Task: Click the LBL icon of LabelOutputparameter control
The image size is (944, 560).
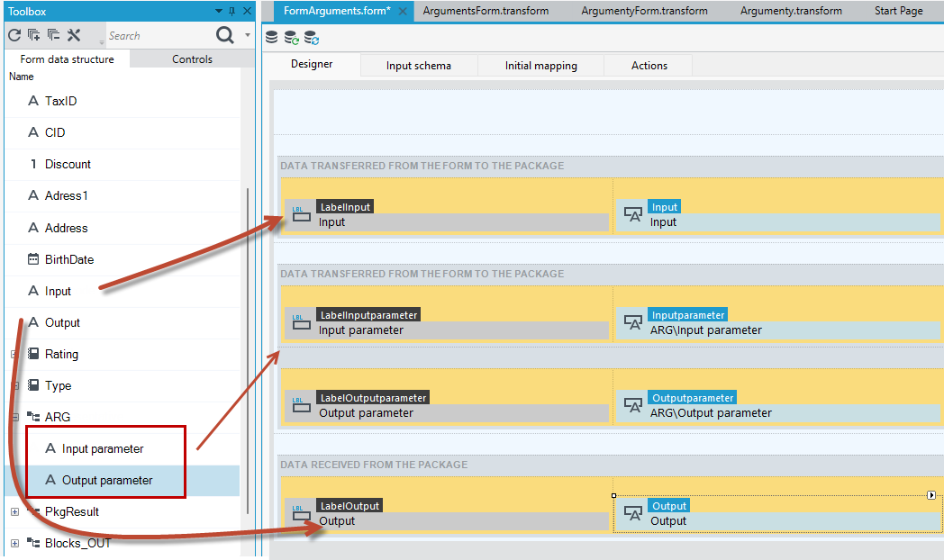Action: click(x=301, y=405)
